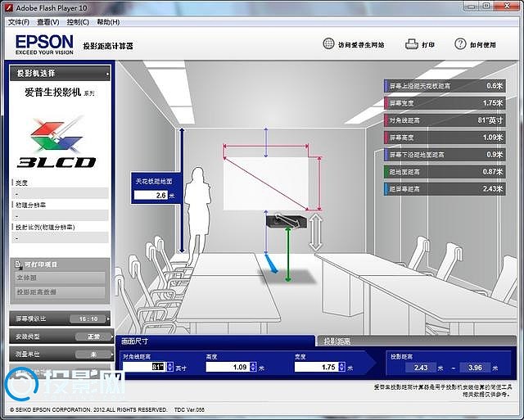Click the 屏幕下沿距地面距离 0.9米 row
524x420 pixels.
click(445, 155)
